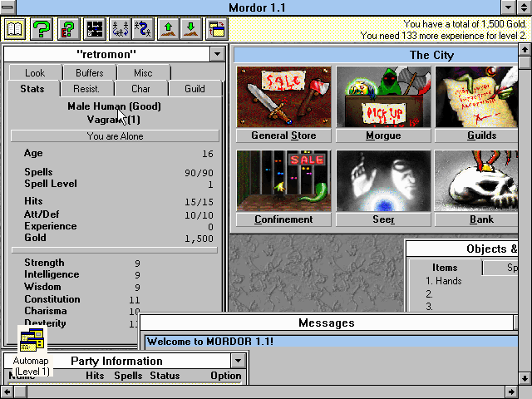Click the "Welcome to MORDOR 1.1!" message

(210, 342)
